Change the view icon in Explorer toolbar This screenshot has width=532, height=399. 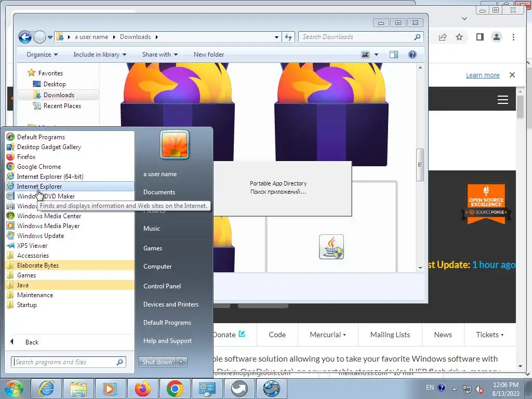pos(365,55)
